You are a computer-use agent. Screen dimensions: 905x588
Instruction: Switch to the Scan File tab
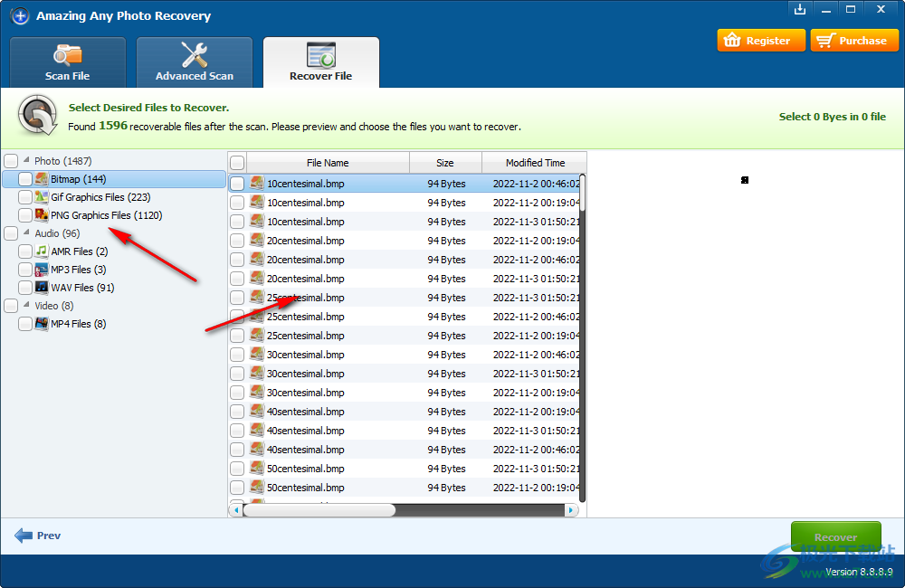coord(68,62)
